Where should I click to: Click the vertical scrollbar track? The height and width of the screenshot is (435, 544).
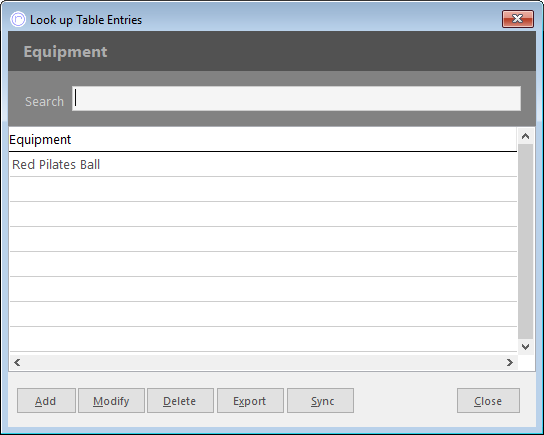coord(525,241)
